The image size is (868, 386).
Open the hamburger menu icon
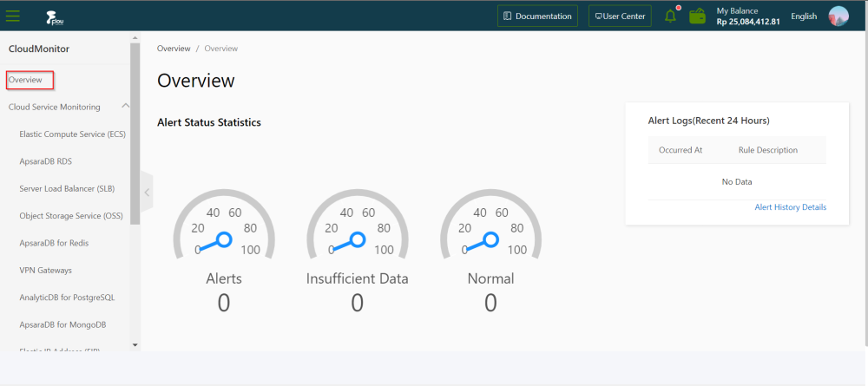13,16
